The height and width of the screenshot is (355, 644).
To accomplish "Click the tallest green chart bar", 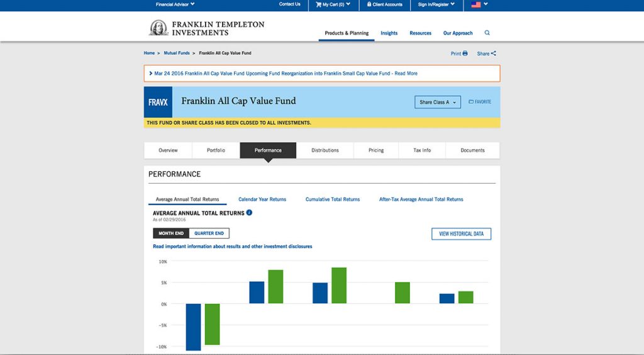I will click(x=339, y=286).
